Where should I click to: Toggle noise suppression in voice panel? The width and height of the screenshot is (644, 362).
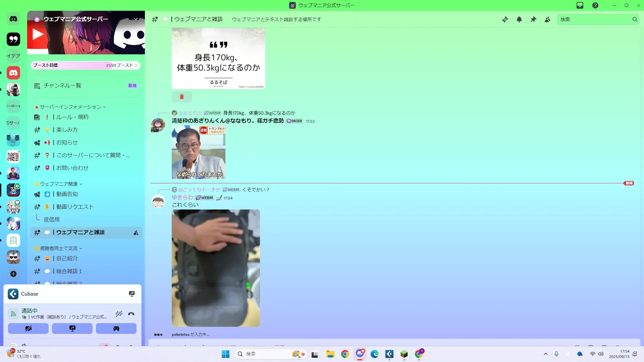coord(119,314)
